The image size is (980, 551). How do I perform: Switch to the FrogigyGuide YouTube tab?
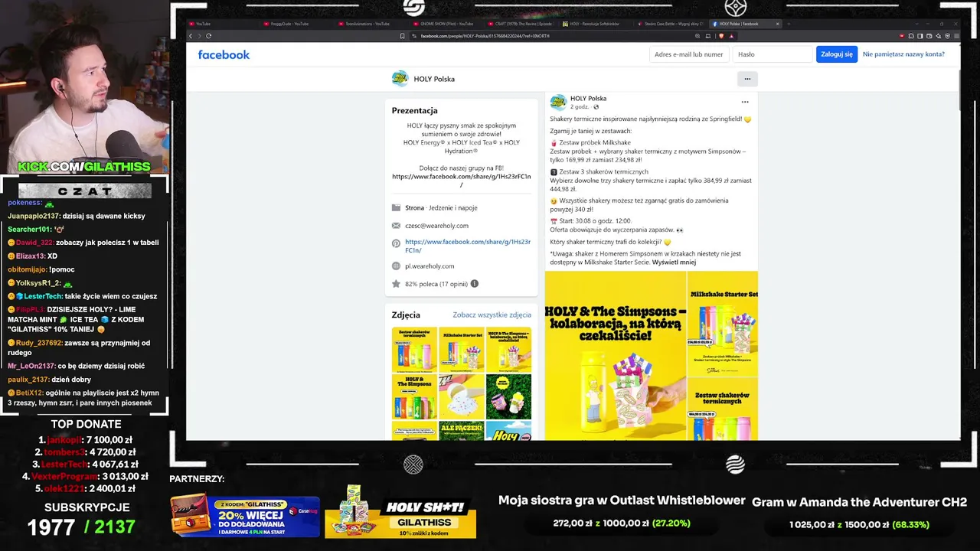[x=296, y=24]
